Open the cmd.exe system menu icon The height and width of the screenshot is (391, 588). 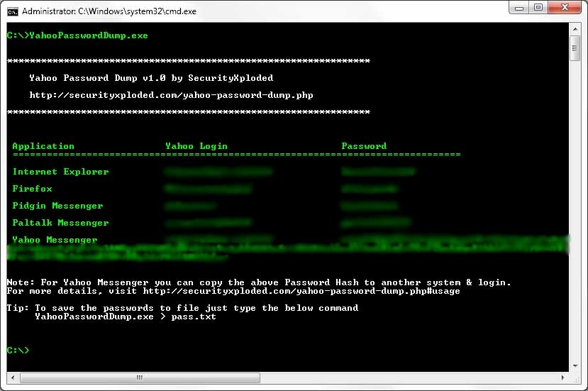[12, 11]
